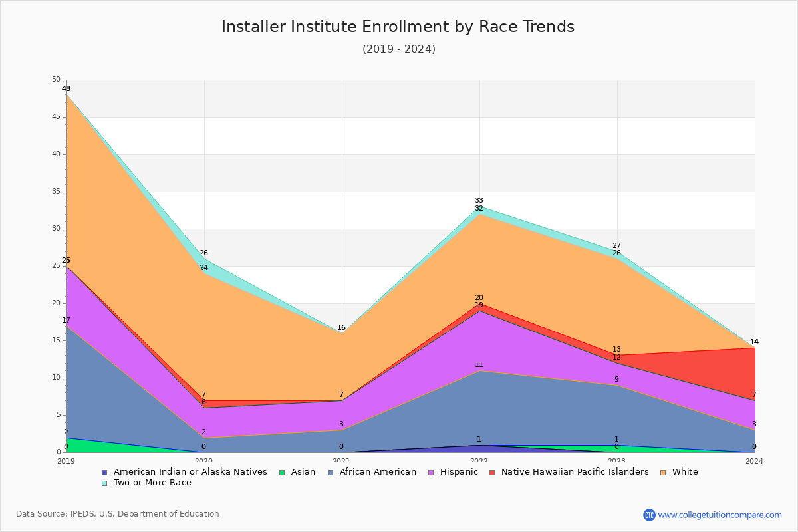Click the 35 y-axis label
The image size is (798, 532).
tap(56, 192)
